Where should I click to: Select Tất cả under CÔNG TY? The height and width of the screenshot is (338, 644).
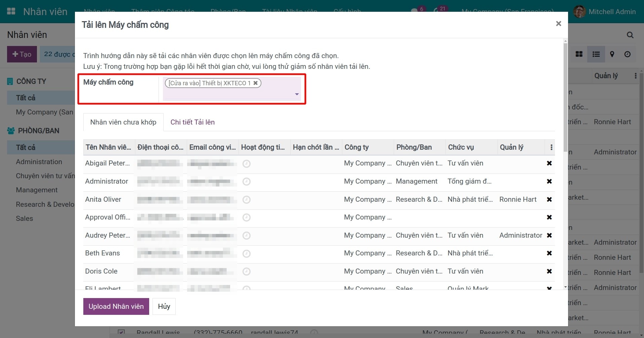tap(41, 98)
